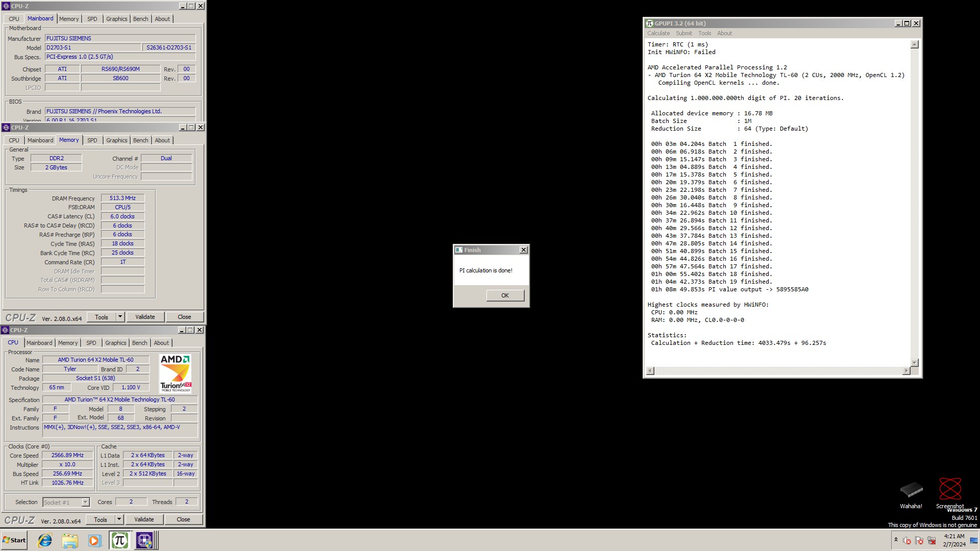Viewport: 980px width, 551px height.
Task: Launch Internet Explorer from the taskbar
Action: (45, 540)
